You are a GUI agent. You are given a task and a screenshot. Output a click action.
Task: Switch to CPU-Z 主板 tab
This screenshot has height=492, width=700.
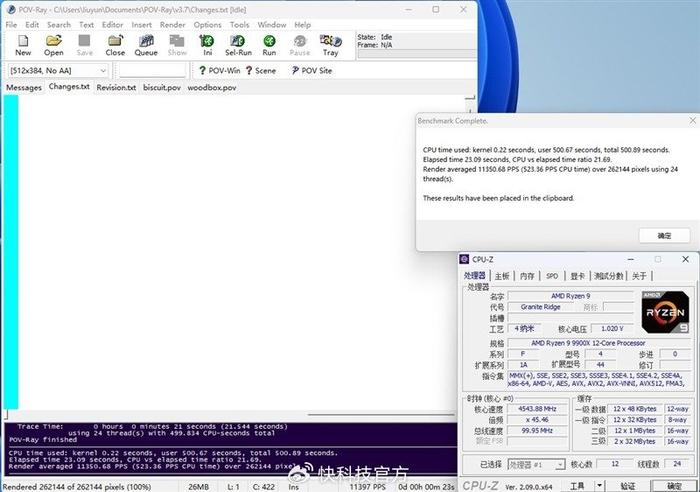tap(502, 276)
